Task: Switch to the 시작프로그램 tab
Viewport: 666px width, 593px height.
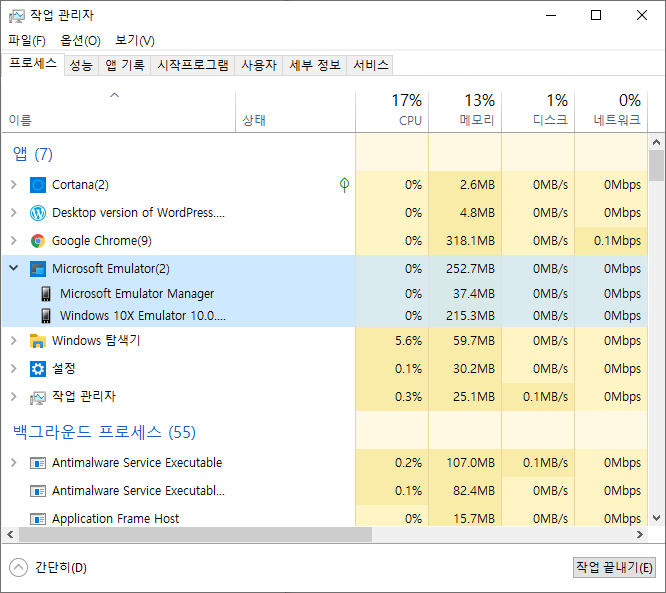Action: coord(192,65)
